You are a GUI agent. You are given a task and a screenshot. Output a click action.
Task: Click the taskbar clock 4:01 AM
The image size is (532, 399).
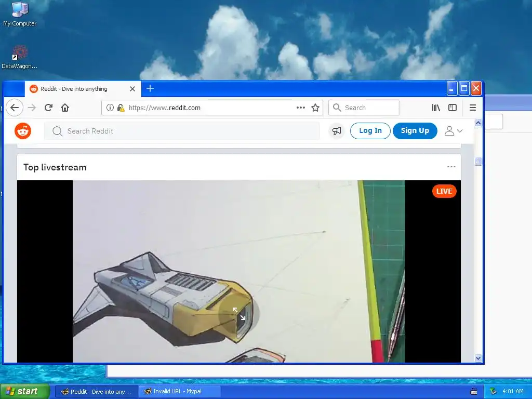pos(513,392)
